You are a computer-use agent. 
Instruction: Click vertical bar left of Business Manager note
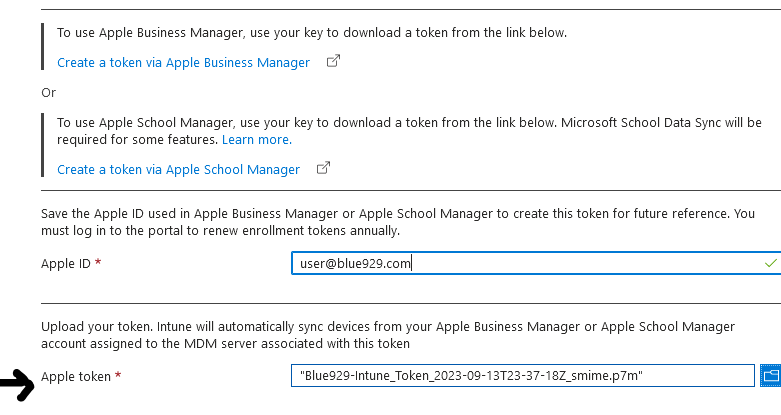(42, 47)
